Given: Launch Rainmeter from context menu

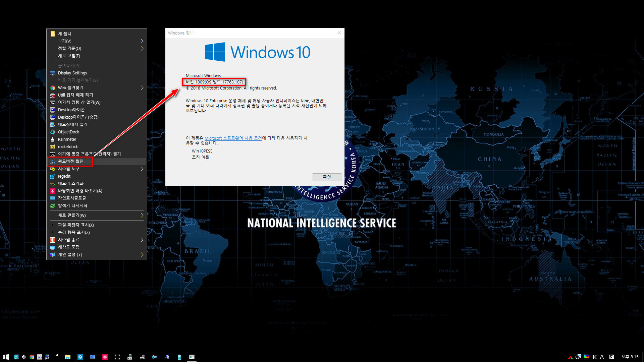Looking at the screenshot, I should pos(97,139).
